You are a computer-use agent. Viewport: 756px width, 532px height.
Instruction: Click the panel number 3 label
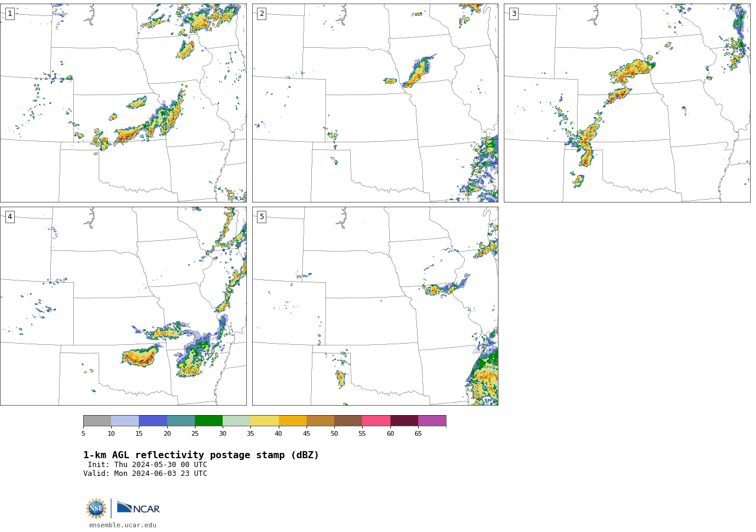click(x=514, y=14)
